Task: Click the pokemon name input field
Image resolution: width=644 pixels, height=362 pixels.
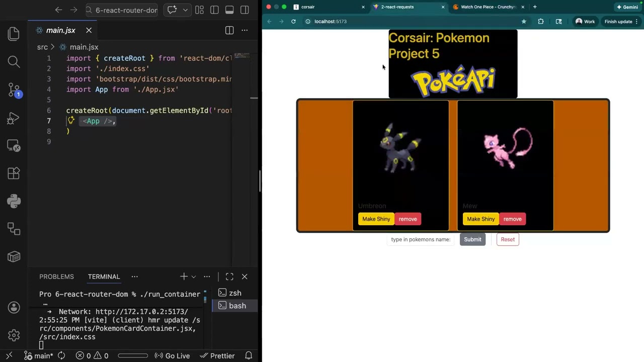Action: pyautogui.click(x=421, y=239)
